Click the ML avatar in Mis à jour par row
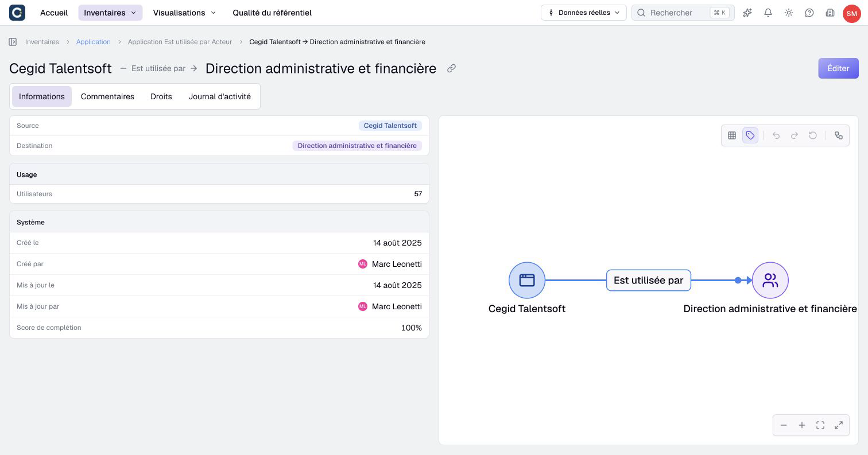Image resolution: width=868 pixels, height=455 pixels. point(363,306)
